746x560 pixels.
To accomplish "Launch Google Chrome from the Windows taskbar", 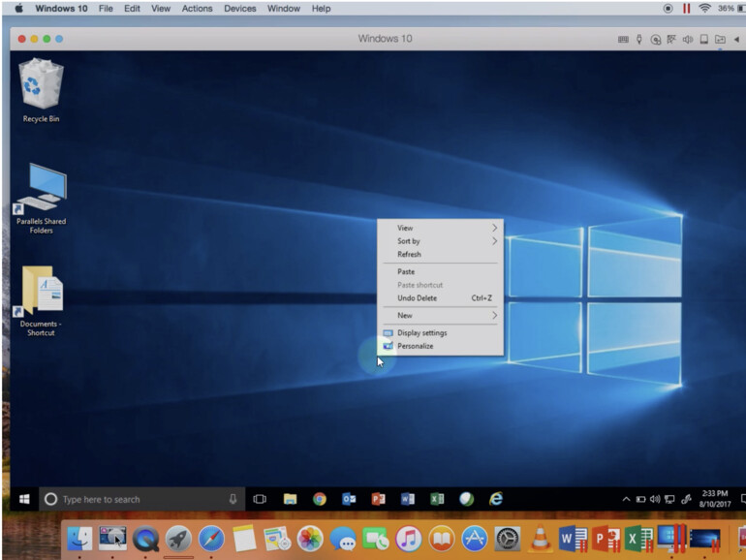I will click(319, 499).
